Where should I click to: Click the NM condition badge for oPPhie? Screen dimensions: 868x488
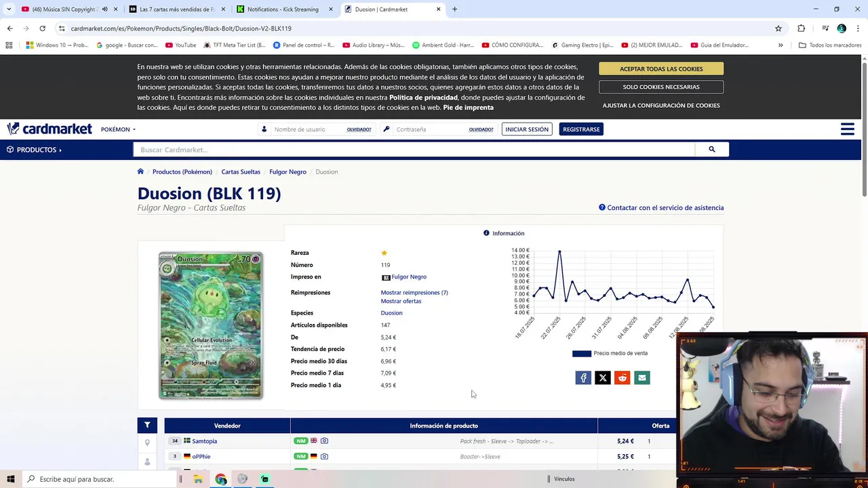pos(300,457)
